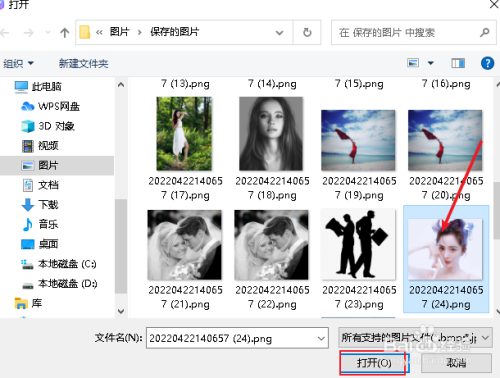The height and width of the screenshot is (378, 500).
Task: Click file name 7 (15).png
Action: pyautogui.click(x=359, y=84)
